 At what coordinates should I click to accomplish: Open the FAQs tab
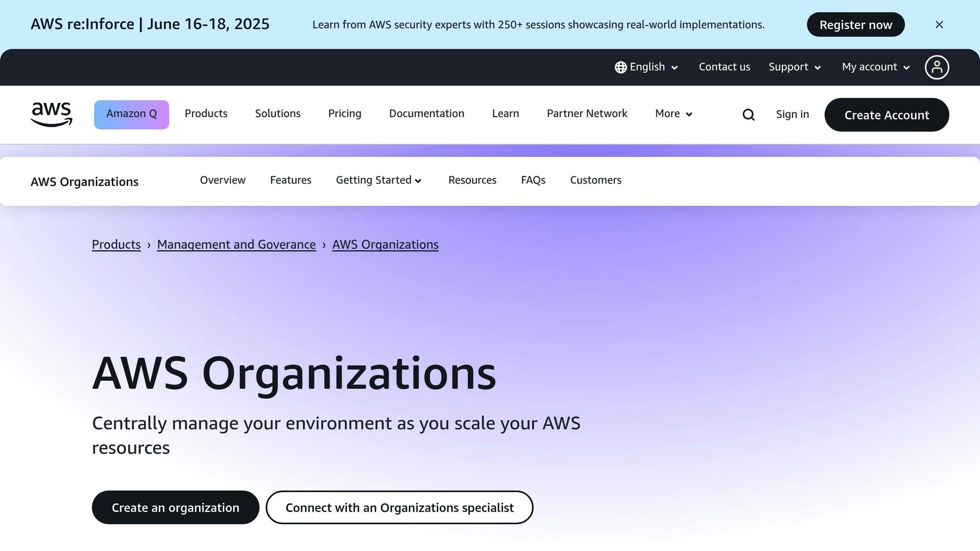[x=533, y=180]
